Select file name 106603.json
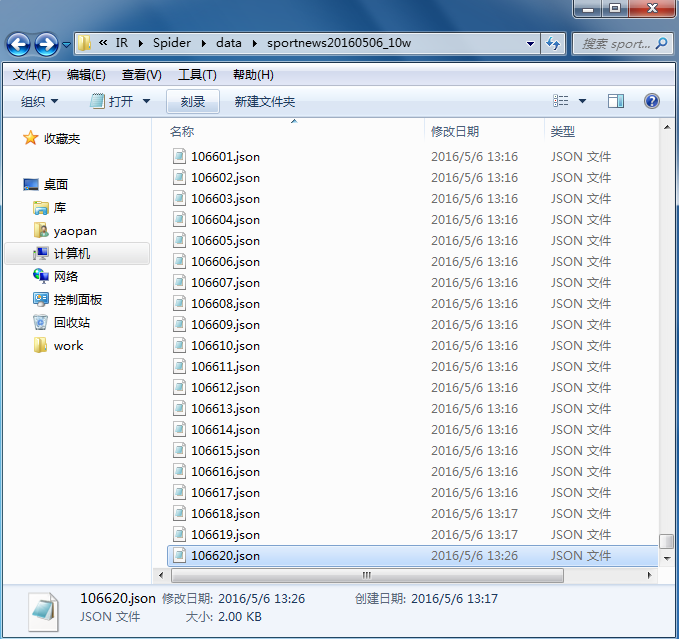Viewport: 679px width, 639px height. pos(226,199)
